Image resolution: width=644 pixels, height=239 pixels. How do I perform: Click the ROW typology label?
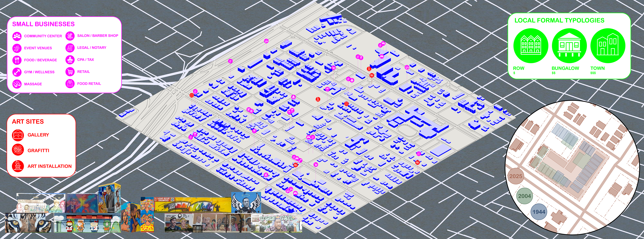click(x=519, y=68)
